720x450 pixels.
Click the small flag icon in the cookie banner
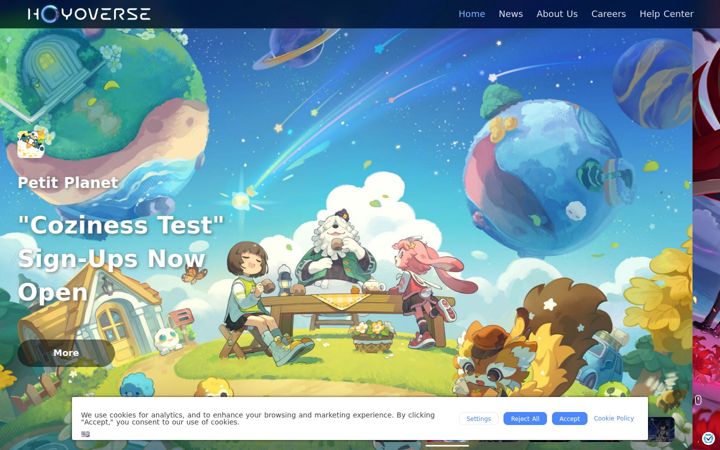85,434
